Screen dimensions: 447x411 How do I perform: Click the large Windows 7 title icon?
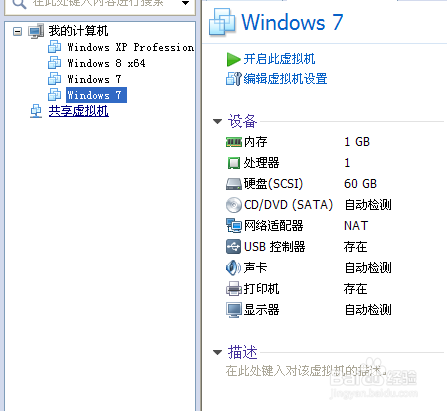[x=222, y=22]
